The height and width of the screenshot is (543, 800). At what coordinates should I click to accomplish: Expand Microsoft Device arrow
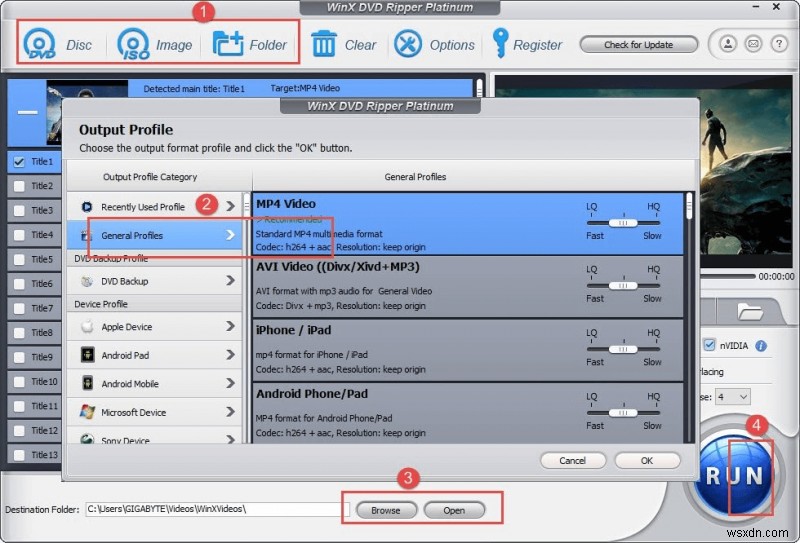[x=231, y=411]
